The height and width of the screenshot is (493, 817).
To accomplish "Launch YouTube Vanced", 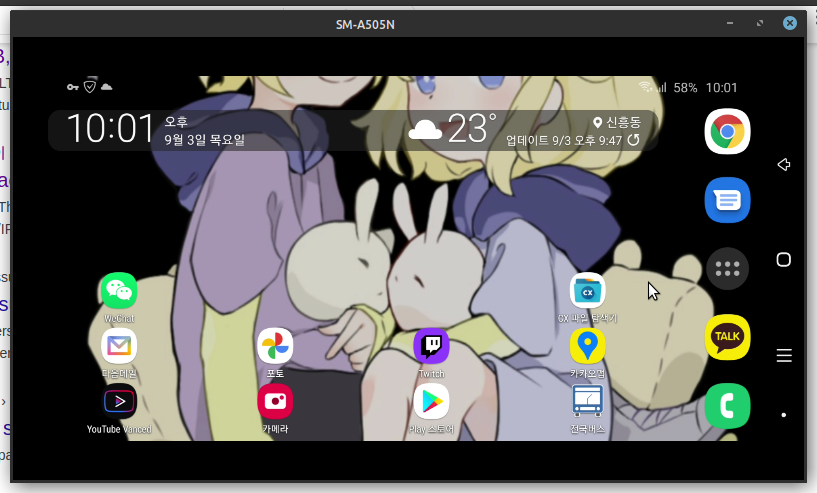I will [119, 401].
